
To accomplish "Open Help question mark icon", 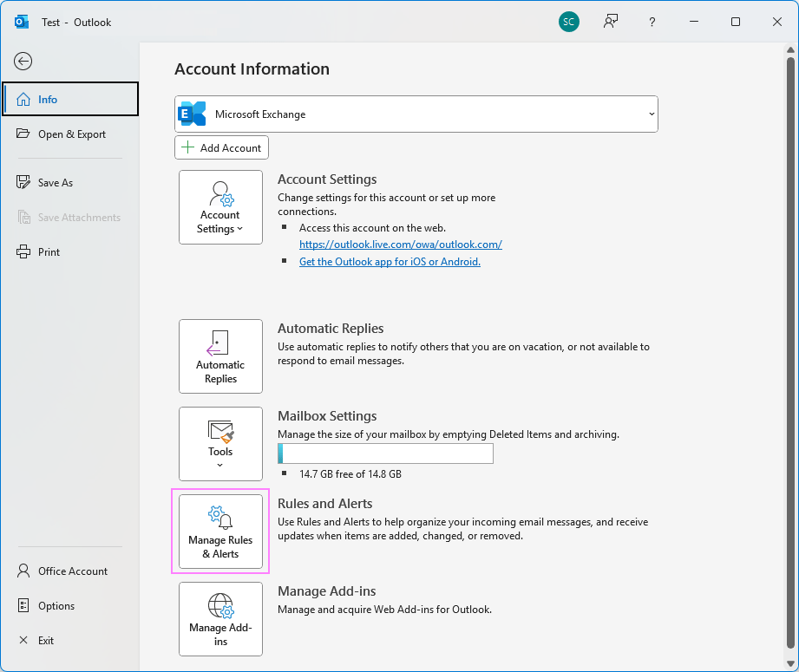I will [x=652, y=22].
